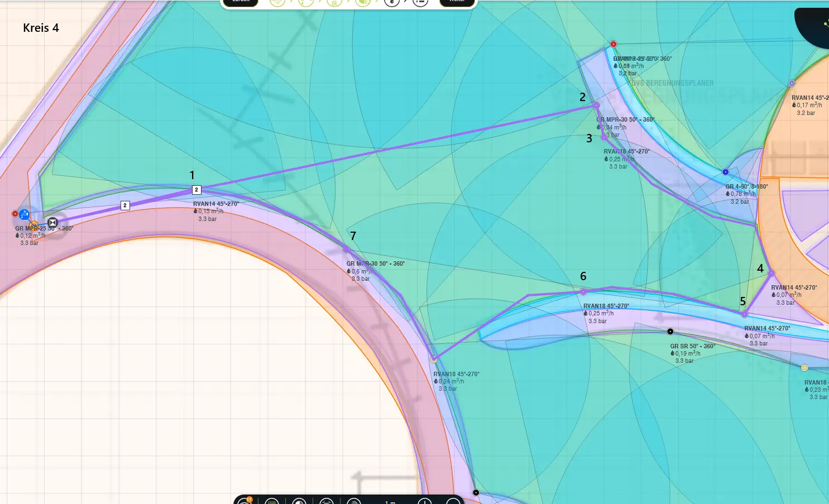Select purple sprinkler node at GR MPR-30 0,34 m³/h

click(x=596, y=105)
